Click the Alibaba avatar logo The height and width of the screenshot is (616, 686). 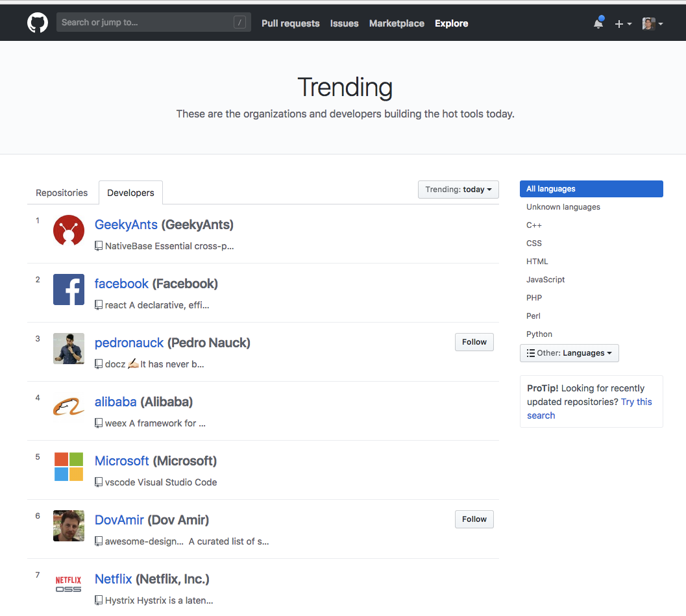[x=69, y=407]
